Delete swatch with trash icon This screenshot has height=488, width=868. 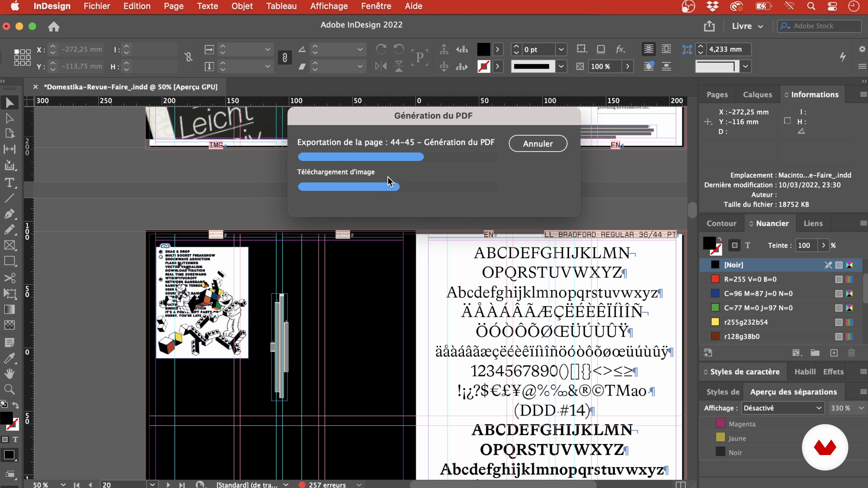click(851, 353)
